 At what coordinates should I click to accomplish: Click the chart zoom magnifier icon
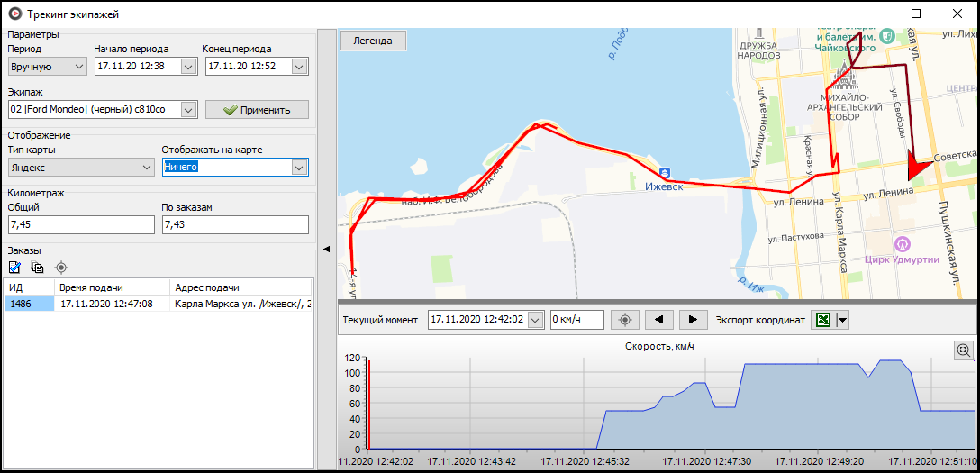tap(965, 350)
